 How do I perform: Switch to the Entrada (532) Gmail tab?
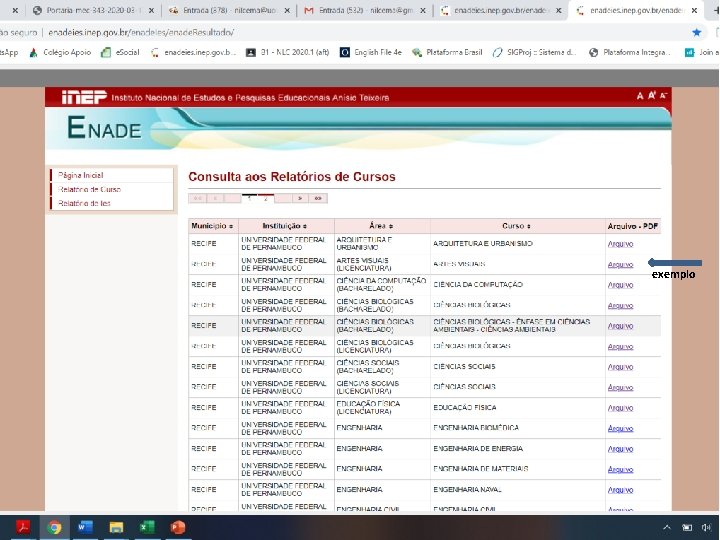point(365,10)
